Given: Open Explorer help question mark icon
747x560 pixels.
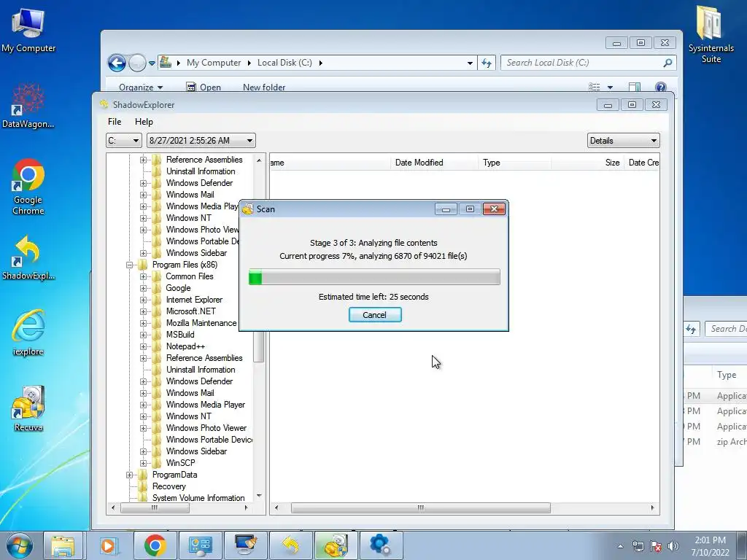Looking at the screenshot, I should coord(660,87).
